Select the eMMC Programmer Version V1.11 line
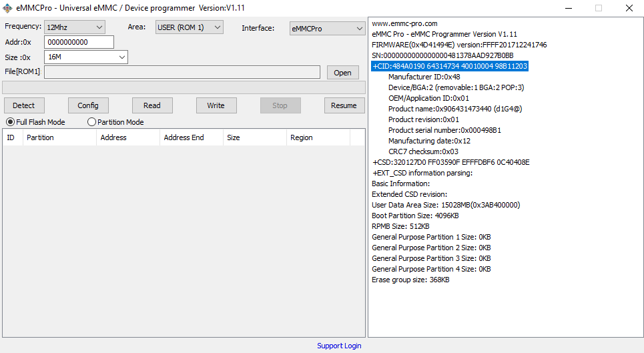644x353 pixels. pyautogui.click(x=444, y=34)
